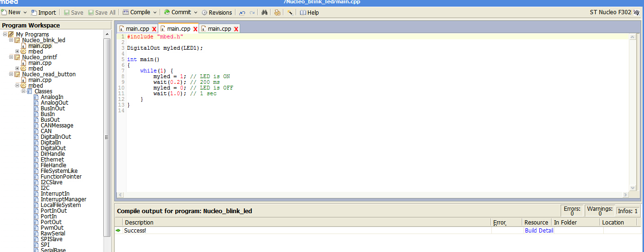Click the Save All toolbar button
This screenshot has width=644, height=252.
[x=101, y=12]
